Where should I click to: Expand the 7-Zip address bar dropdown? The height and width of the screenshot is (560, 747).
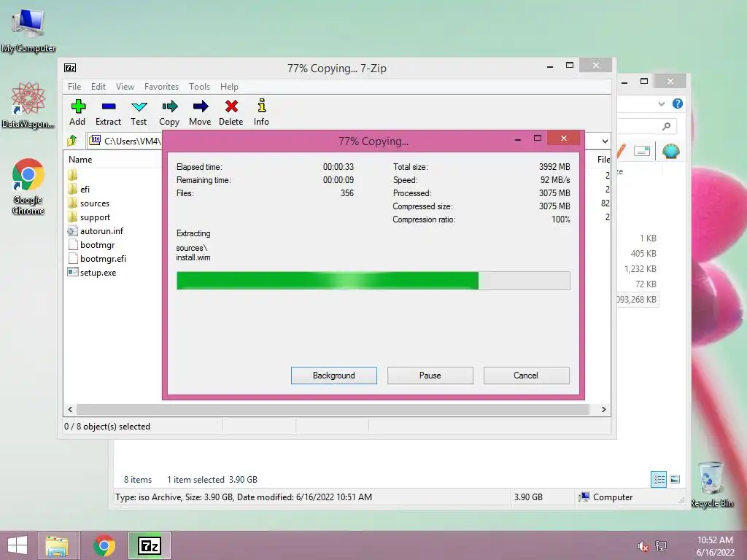[x=605, y=141]
